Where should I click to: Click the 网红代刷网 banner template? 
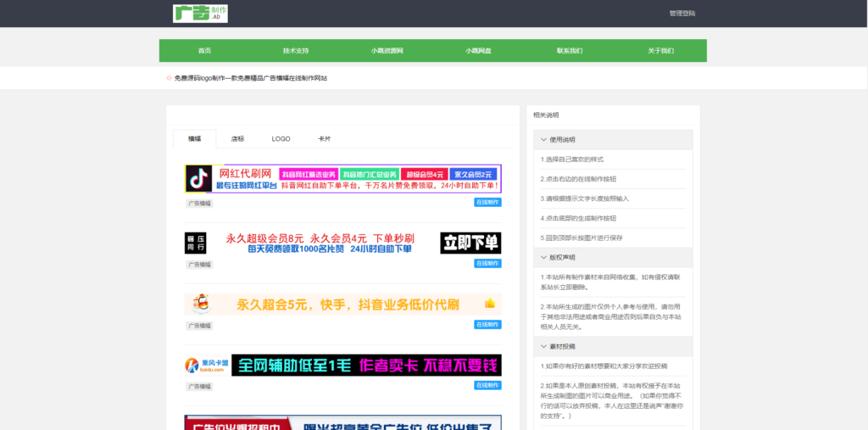pos(343,179)
